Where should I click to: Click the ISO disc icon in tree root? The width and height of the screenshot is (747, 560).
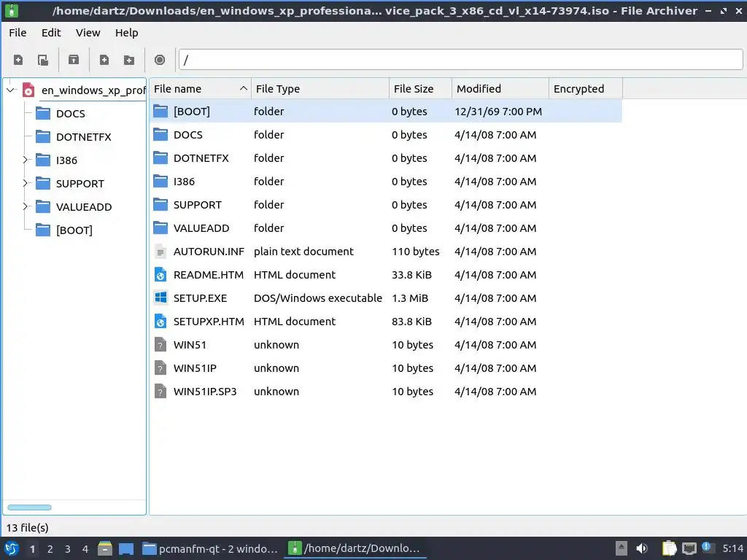coord(28,90)
